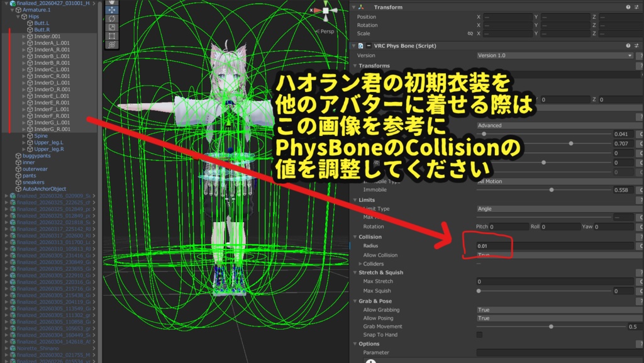
Task: Click the VRC Phys Bone script icon
Action: pyautogui.click(x=361, y=45)
